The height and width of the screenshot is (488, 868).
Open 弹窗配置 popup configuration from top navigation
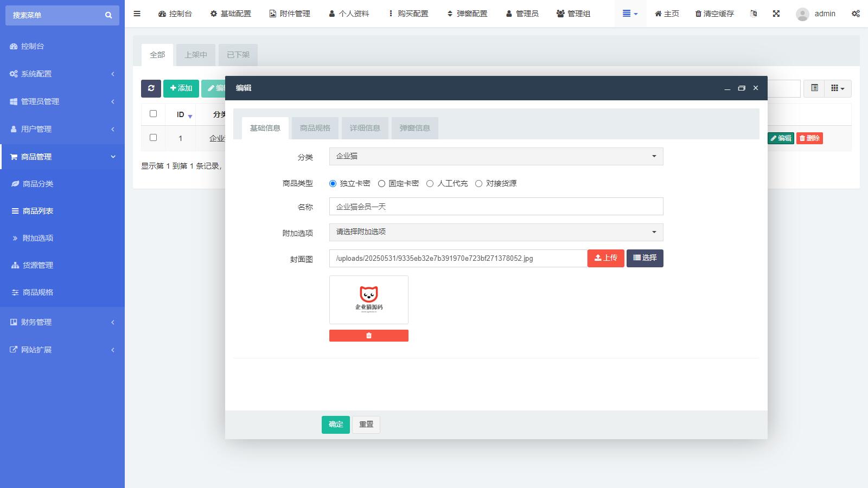[x=467, y=14]
